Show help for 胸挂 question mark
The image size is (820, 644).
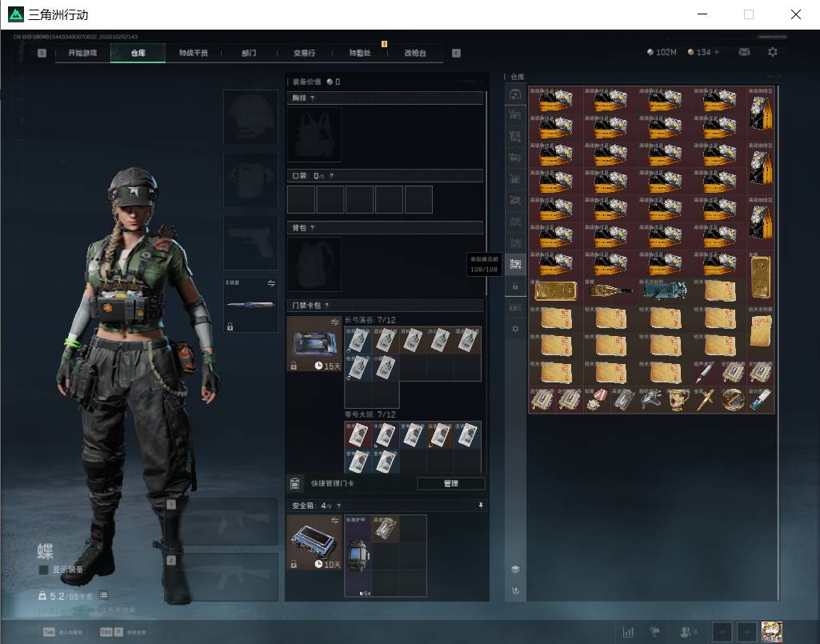pos(312,98)
